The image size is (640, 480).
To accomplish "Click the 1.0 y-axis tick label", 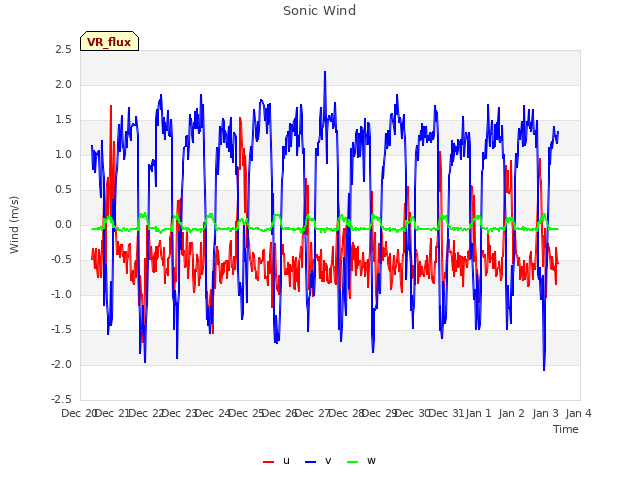I will pos(63,155).
